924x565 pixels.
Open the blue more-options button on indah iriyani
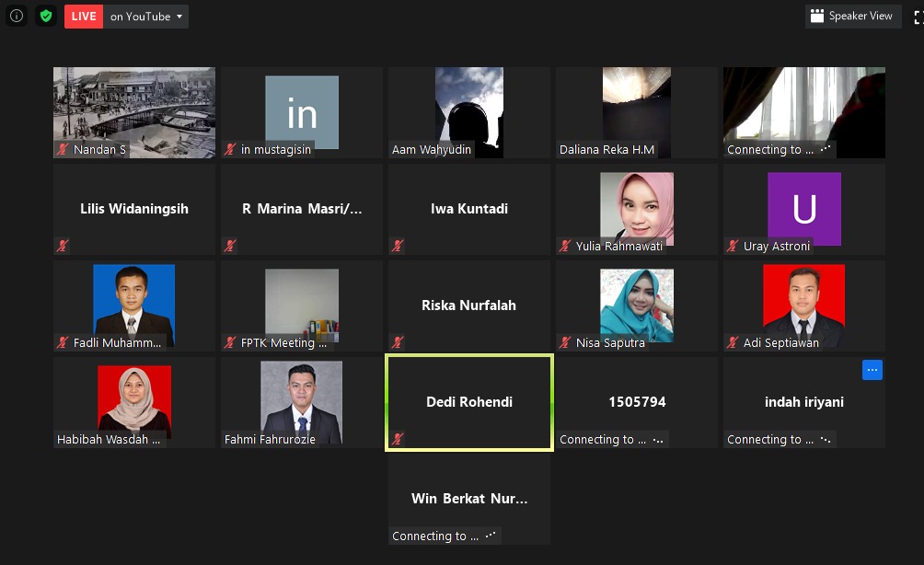[872, 370]
